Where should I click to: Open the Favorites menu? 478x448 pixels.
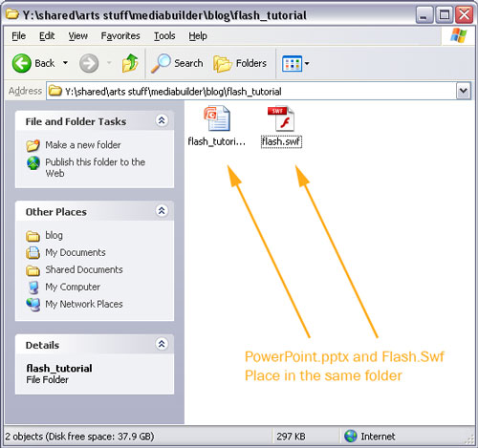coord(120,36)
